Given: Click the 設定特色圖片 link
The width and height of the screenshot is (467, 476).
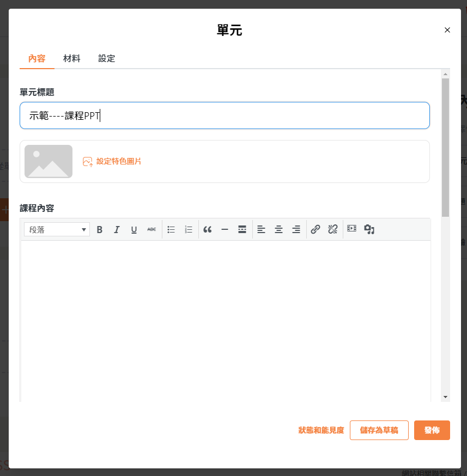Looking at the screenshot, I should [x=118, y=161].
